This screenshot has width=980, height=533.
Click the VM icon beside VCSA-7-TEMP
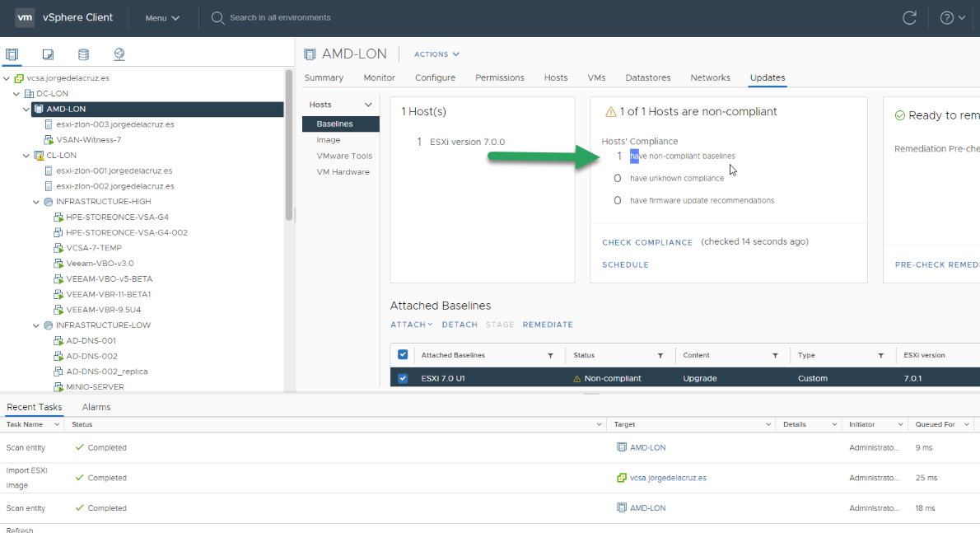58,248
